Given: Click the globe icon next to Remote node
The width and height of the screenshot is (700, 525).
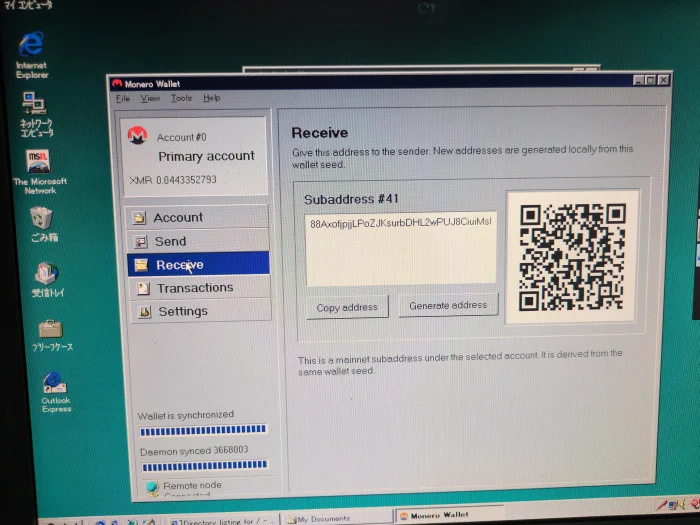Looking at the screenshot, I should pyautogui.click(x=152, y=488).
